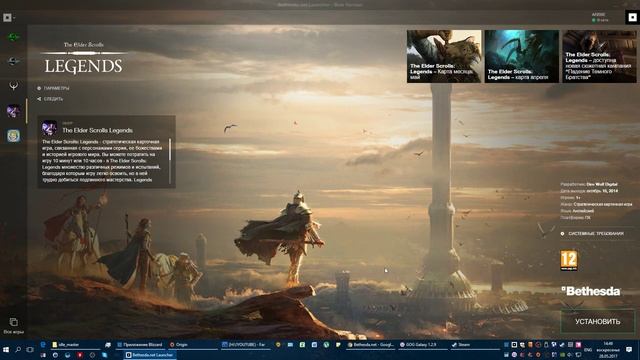Click the pink tray icon in the system tray
Viewport: 640px width, 360px height.
(x=578, y=345)
